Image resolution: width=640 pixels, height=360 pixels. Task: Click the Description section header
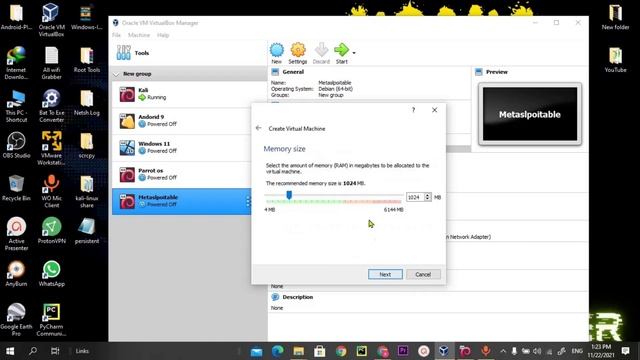point(298,297)
